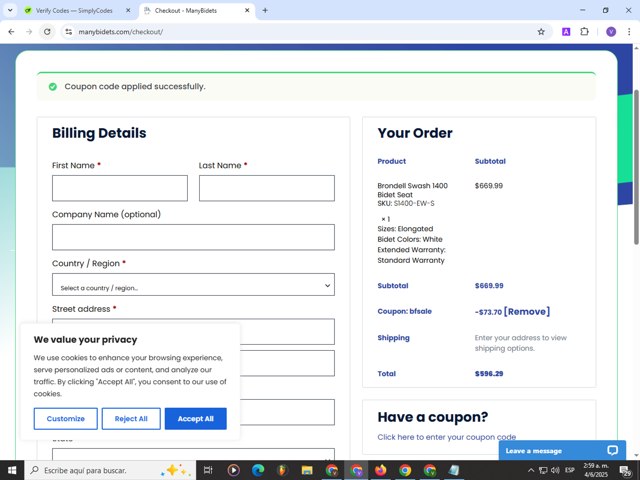Viewport: 640px width, 480px height.
Task: Reject all cookies
Action: click(131, 419)
